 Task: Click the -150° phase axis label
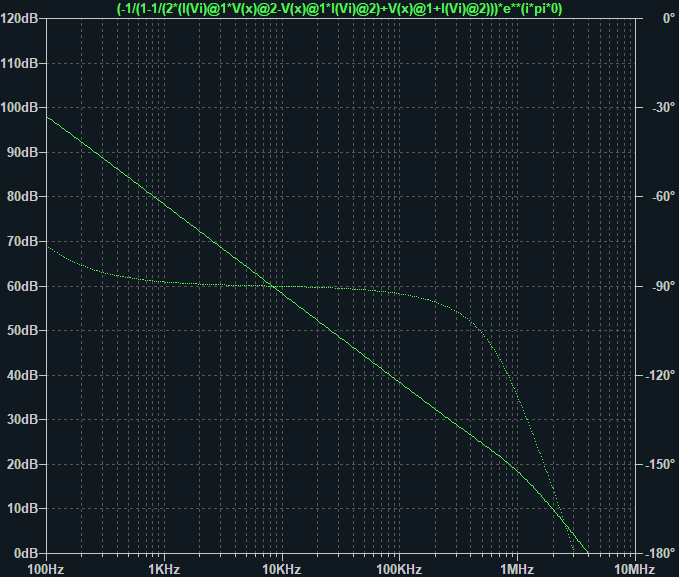[660, 464]
